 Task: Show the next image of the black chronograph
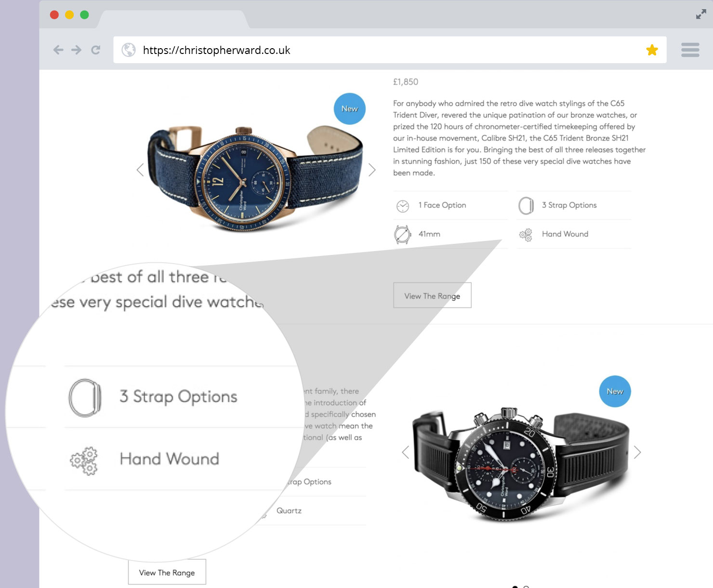(x=637, y=452)
